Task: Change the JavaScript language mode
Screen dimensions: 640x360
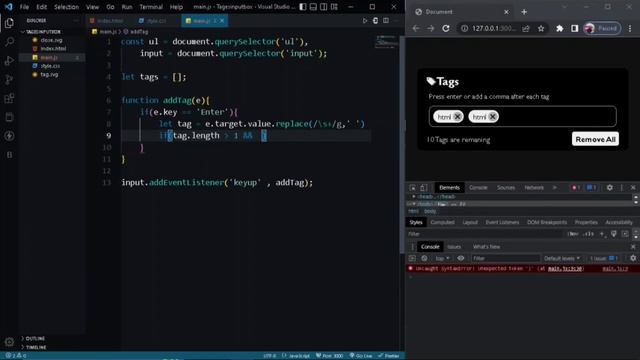Action: pyautogui.click(x=299, y=356)
